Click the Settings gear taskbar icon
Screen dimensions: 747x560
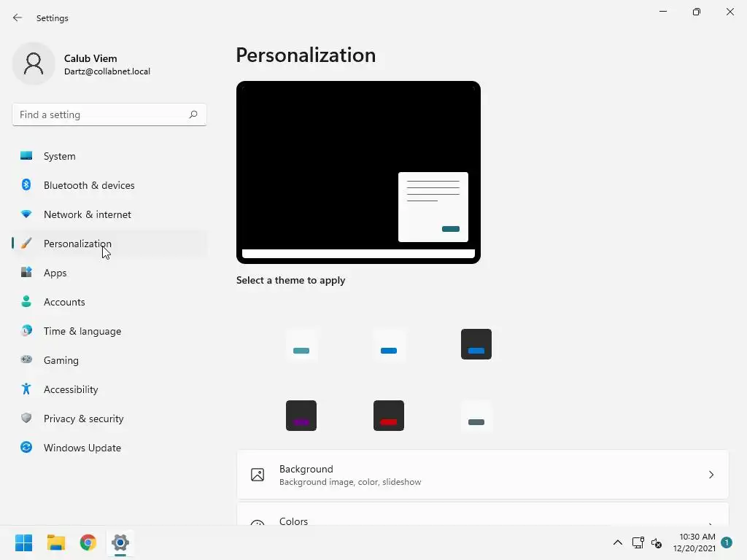tap(120, 542)
